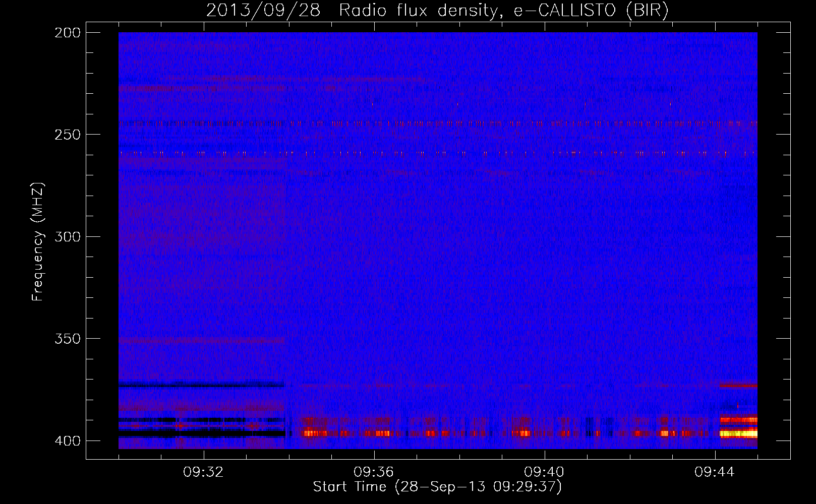Click the bright yellow burst near 400 MHz
The image size is (816, 504).
(x=738, y=433)
